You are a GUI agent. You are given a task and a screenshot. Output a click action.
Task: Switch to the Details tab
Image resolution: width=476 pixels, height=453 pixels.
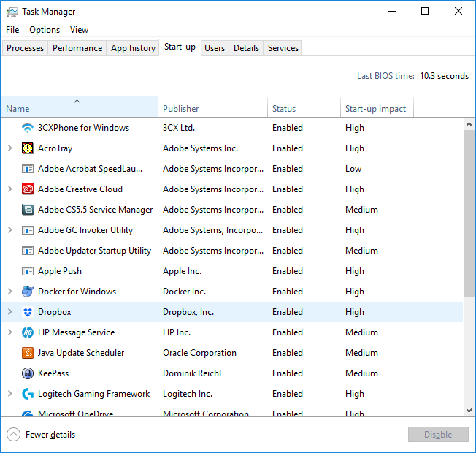point(246,48)
